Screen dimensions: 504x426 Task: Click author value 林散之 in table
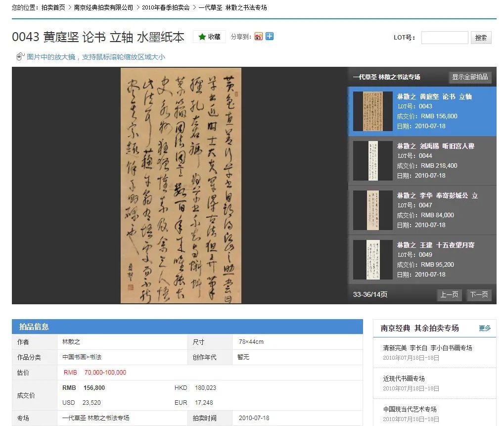(71, 342)
